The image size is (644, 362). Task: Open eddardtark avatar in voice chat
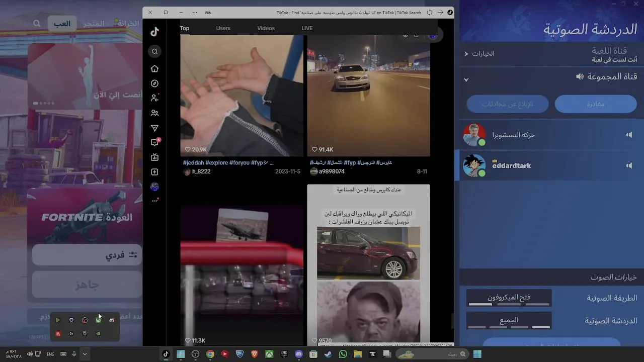click(x=474, y=165)
